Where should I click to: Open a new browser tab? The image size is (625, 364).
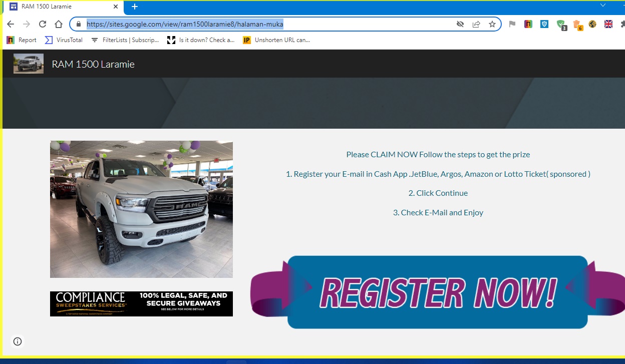pyautogui.click(x=134, y=7)
